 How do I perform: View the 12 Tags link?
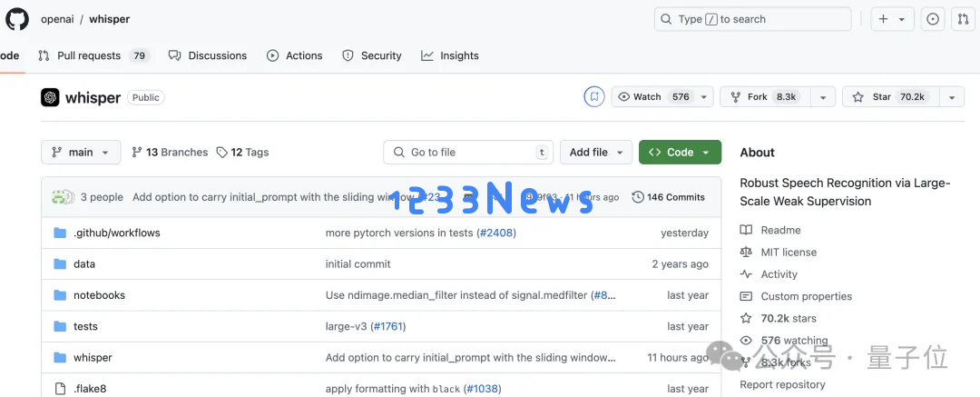coord(242,152)
